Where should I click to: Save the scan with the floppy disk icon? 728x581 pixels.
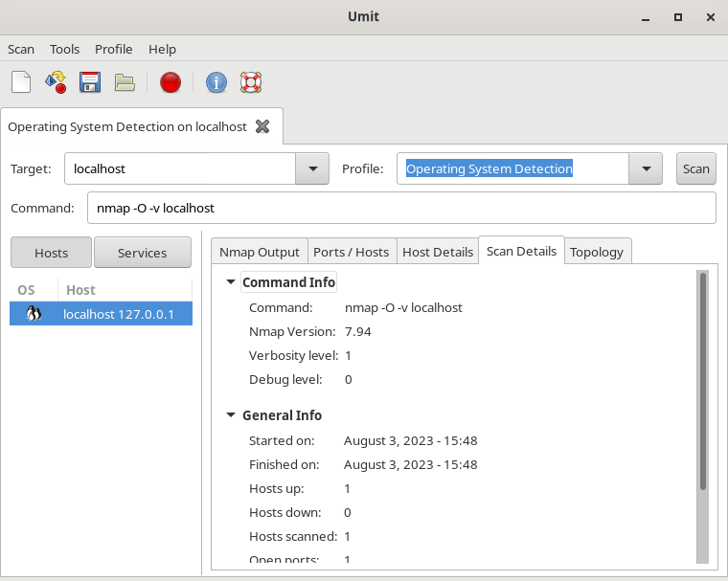pos(90,82)
